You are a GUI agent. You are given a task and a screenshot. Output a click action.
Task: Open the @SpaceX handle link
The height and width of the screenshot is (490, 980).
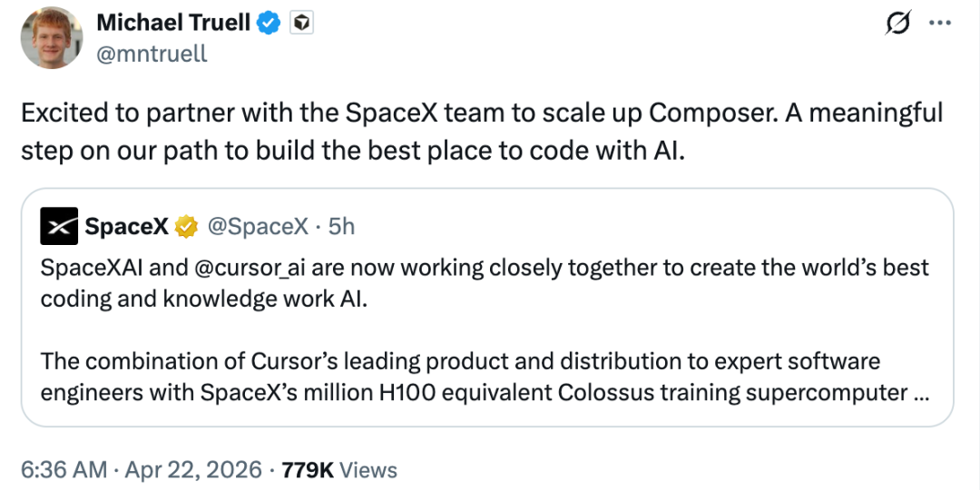[x=259, y=227]
